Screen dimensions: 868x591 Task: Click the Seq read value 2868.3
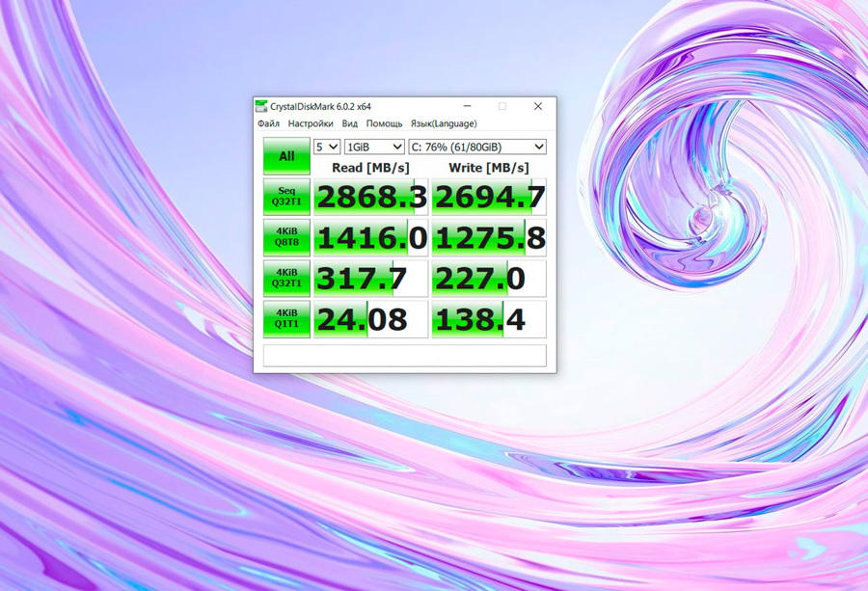tap(371, 197)
